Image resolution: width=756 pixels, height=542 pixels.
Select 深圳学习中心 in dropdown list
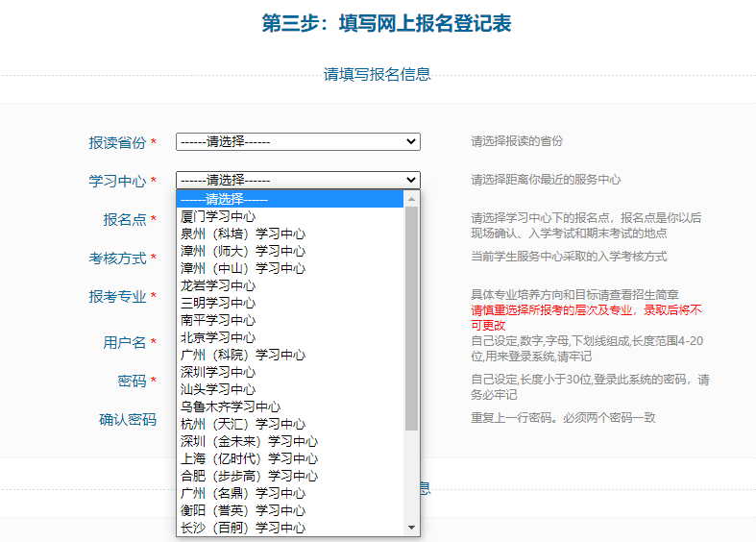pyautogui.click(x=290, y=372)
